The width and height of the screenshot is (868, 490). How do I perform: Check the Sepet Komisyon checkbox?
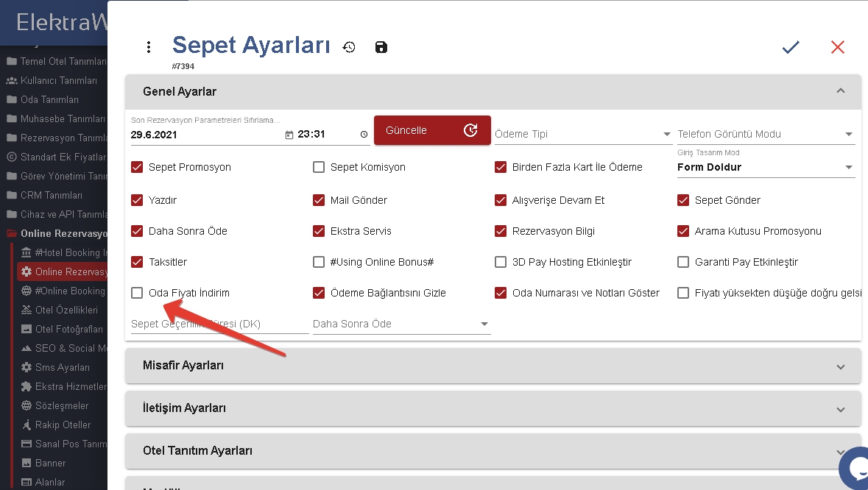319,167
